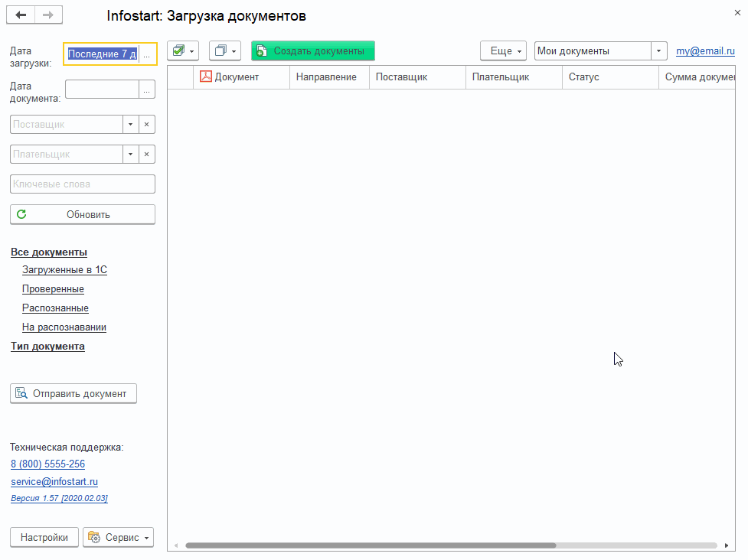Click the PDF icon column header
The image size is (748, 560).
(x=205, y=77)
